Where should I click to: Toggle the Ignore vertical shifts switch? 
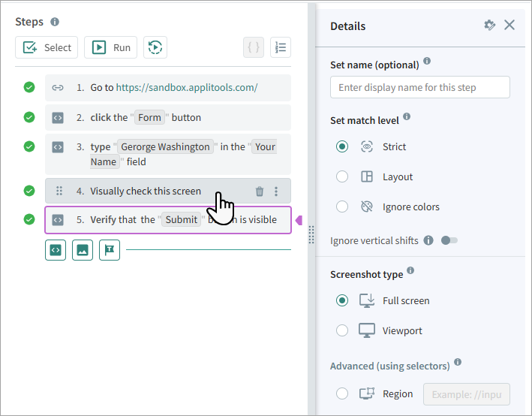[x=449, y=240]
